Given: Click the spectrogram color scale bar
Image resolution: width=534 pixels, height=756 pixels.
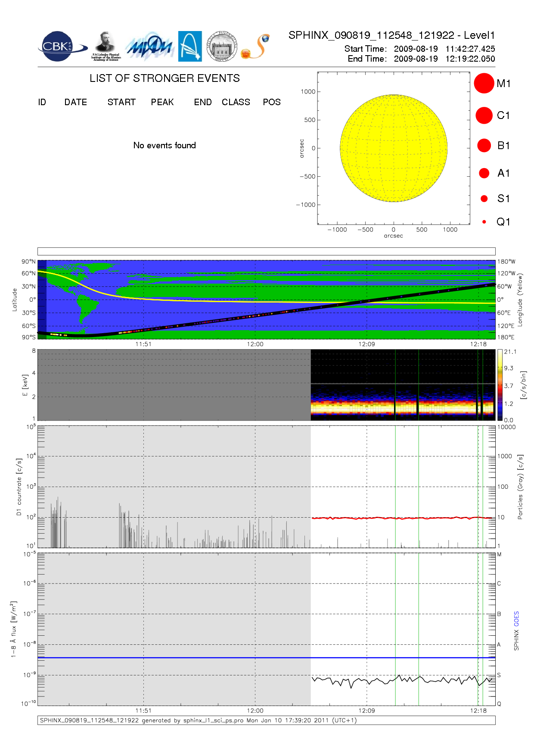Looking at the screenshot, I should pyautogui.click(x=500, y=385).
